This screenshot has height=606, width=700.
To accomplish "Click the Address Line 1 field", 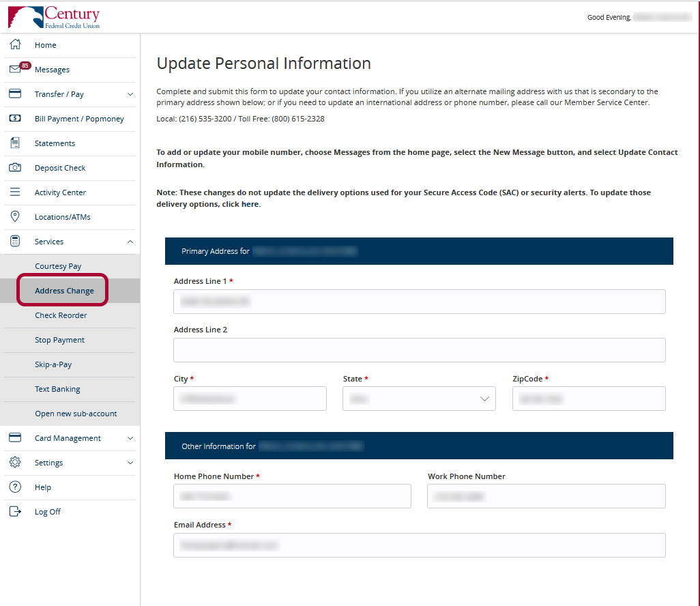I will [419, 302].
